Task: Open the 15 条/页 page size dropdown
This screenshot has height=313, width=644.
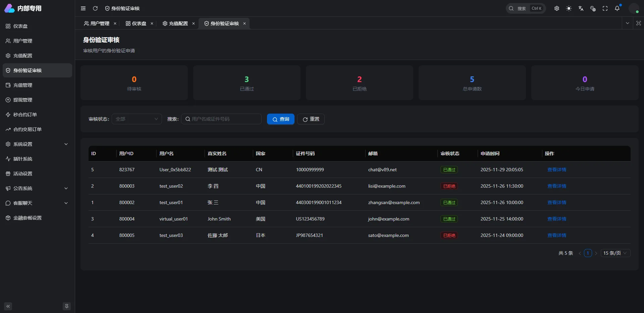Action: point(615,253)
